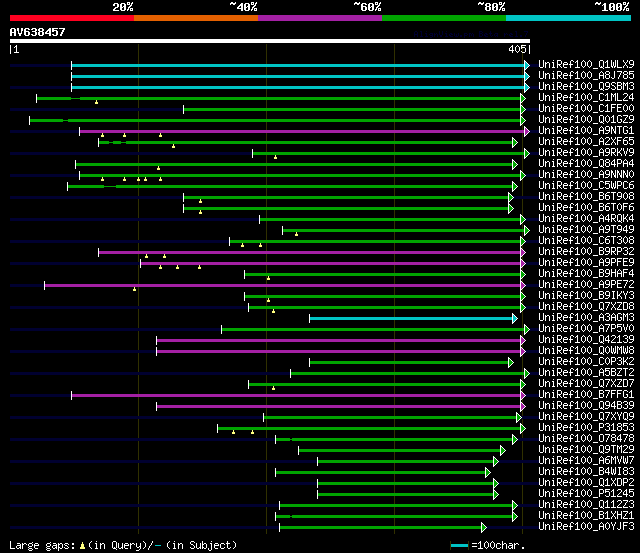Open UniRef100_C0P3K2 name

click(586, 362)
